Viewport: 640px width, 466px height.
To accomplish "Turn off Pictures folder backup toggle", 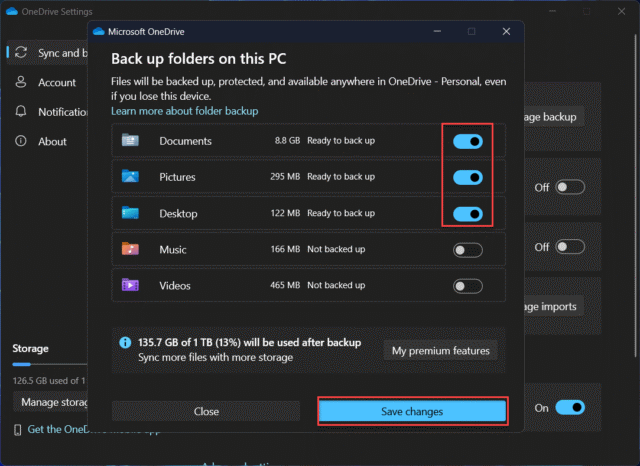I will [x=468, y=177].
